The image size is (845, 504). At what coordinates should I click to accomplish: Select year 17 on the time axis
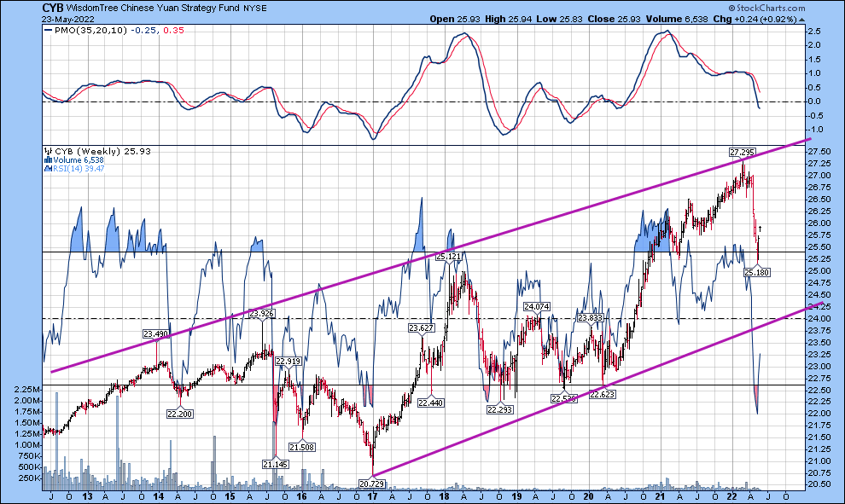point(373,495)
